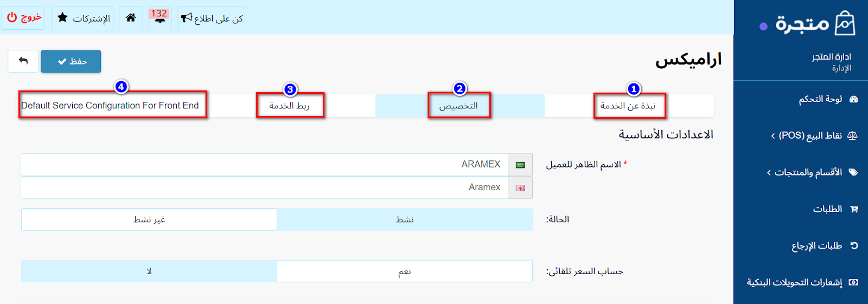868x304 pixels.
Task: Click the English flag icon beside Aramex
Action: coord(520,188)
